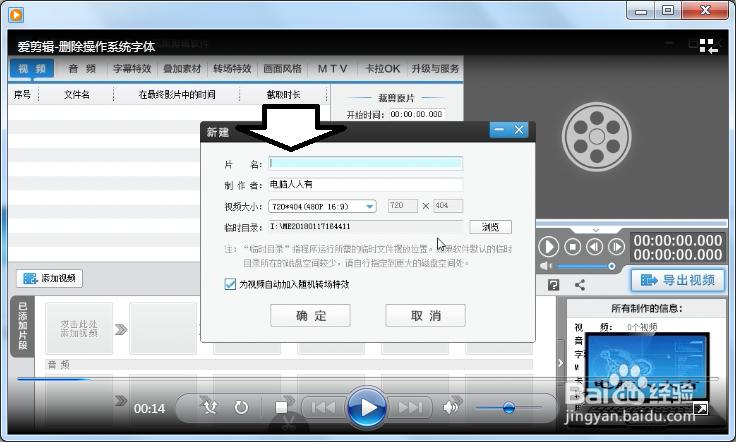Click the film reel preview icon

click(x=597, y=137)
